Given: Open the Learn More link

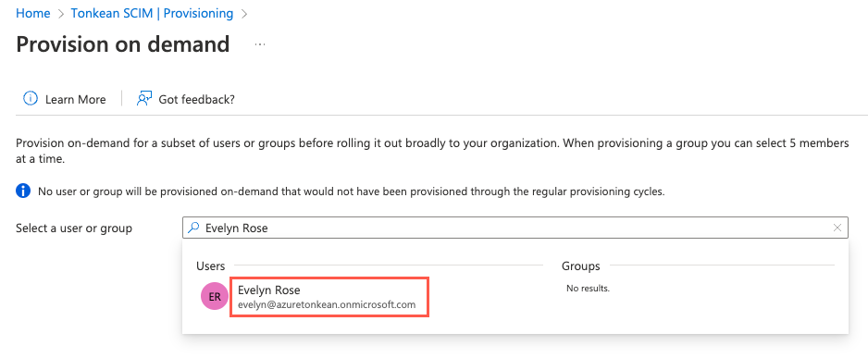Looking at the screenshot, I should click(x=75, y=100).
